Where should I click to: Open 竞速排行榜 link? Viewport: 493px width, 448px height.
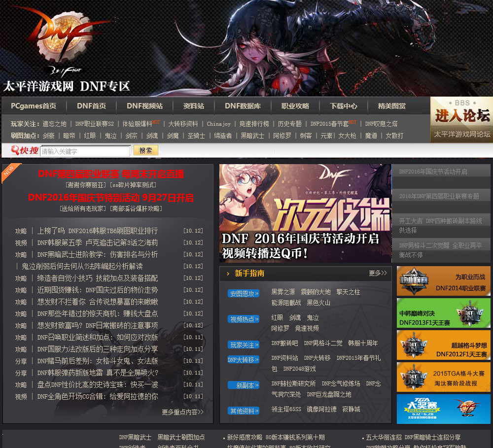click(x=254, y=124)
